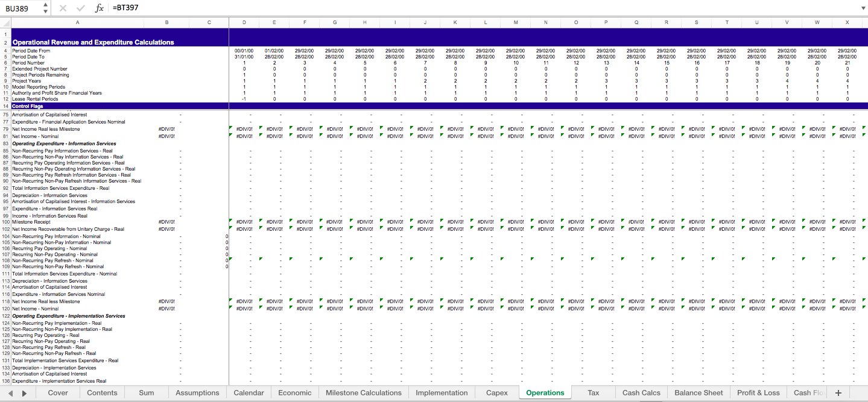Select Total Information Services Expenditure - Real
The image size is (868, 402).
(x=60, y=188)
